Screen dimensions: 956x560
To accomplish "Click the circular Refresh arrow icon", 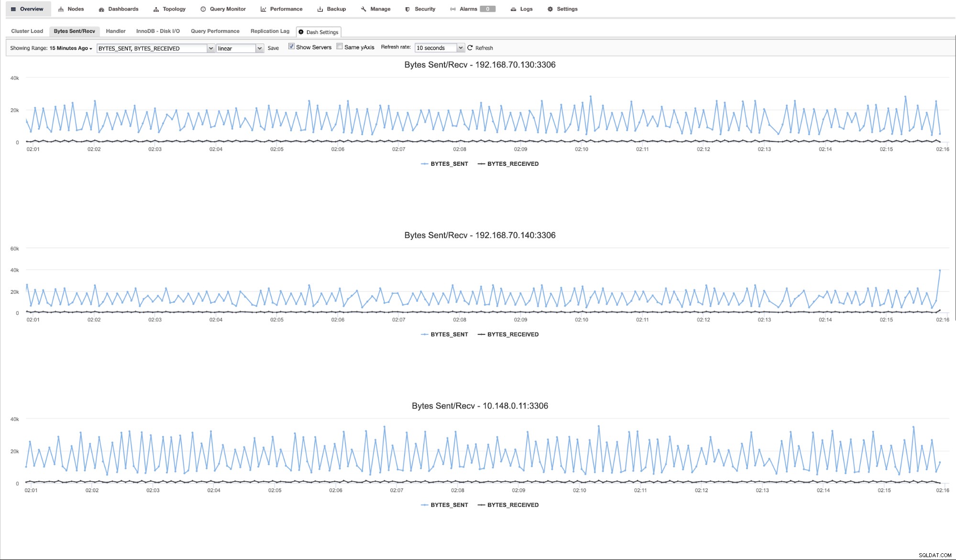I will (470, 48).
